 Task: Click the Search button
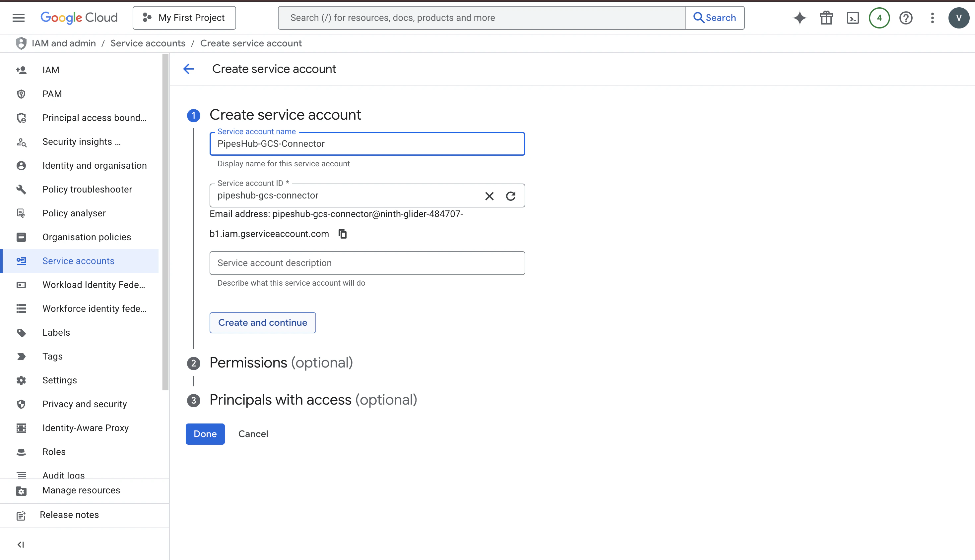[715, 18]
